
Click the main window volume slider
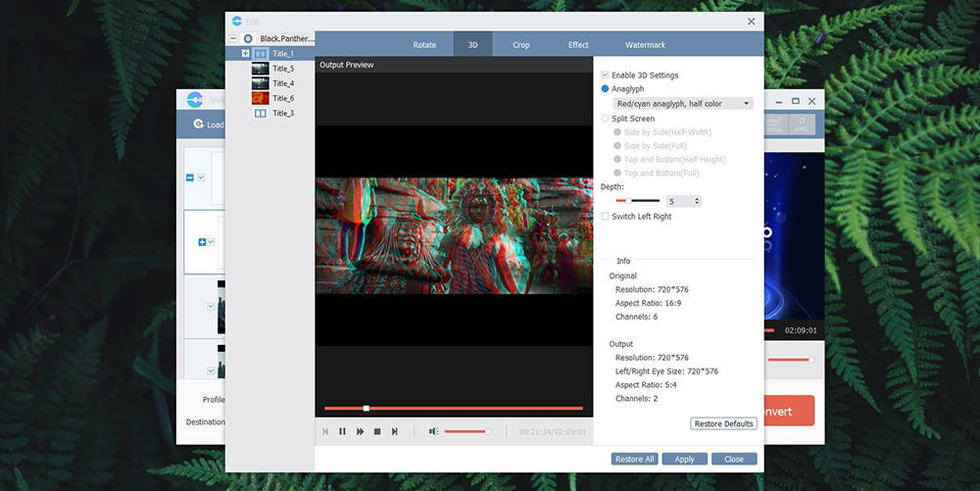791,360
